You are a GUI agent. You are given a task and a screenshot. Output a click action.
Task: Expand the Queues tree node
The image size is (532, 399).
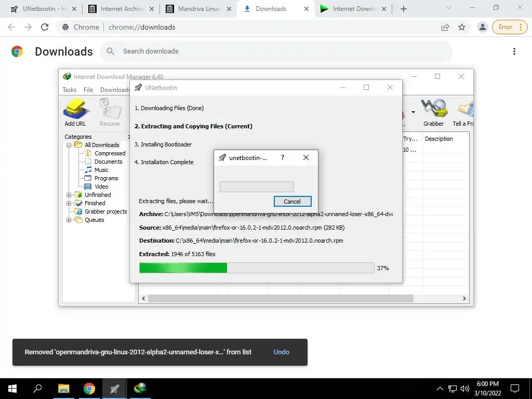(x=69, y=220)
